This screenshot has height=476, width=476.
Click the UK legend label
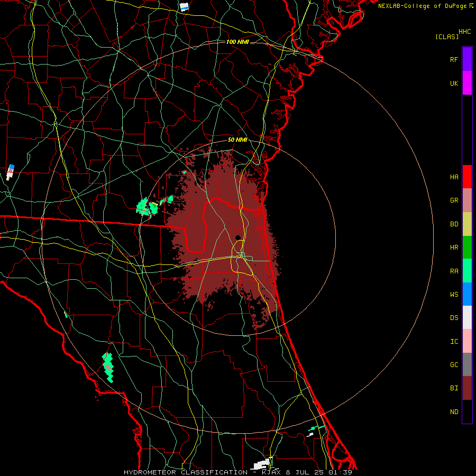click(x=454, y=83)
